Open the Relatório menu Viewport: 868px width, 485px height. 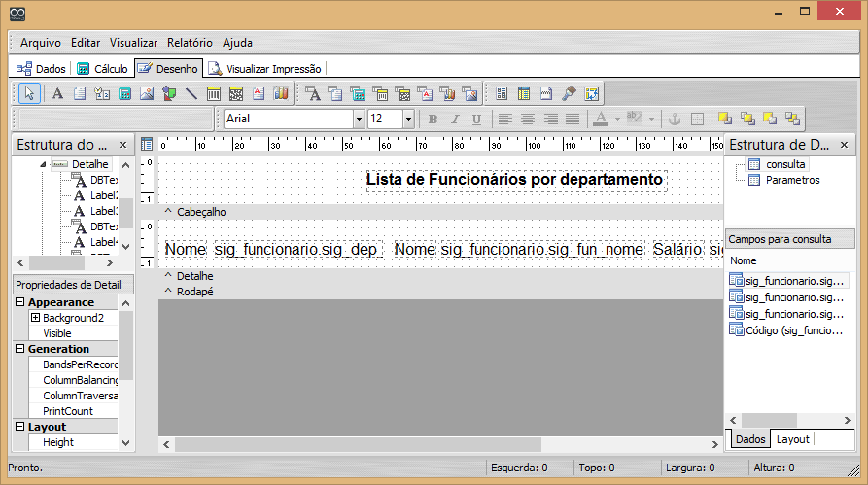pyautogui.click(x=190, y=43)
